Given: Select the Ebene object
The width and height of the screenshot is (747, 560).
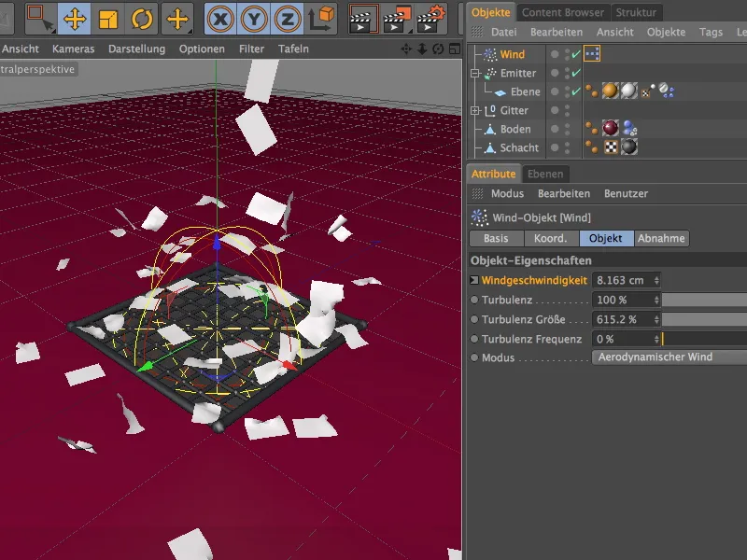Looking at the screenshot, I should point(525,91).
